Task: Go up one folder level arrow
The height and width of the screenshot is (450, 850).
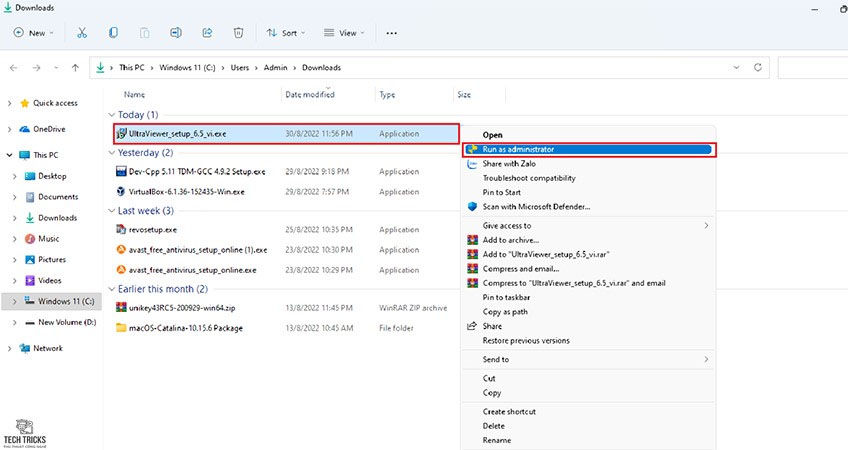Action: pos(75,68)
